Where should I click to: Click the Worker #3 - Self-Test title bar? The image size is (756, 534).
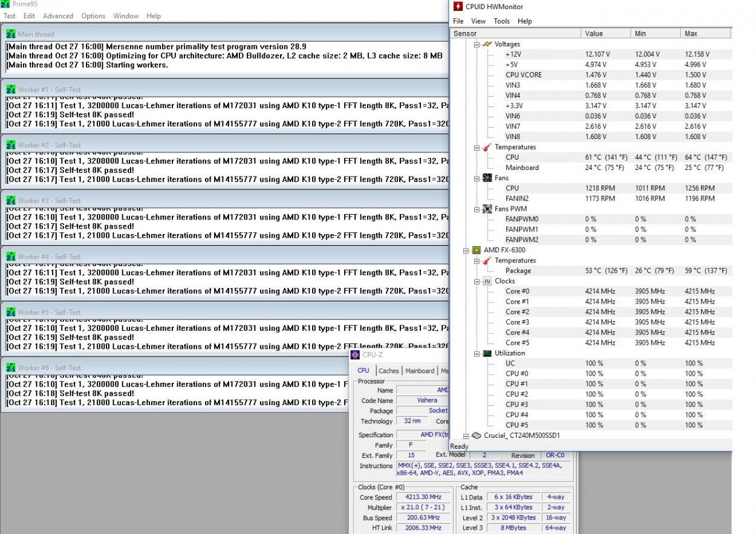pos(226,201)
